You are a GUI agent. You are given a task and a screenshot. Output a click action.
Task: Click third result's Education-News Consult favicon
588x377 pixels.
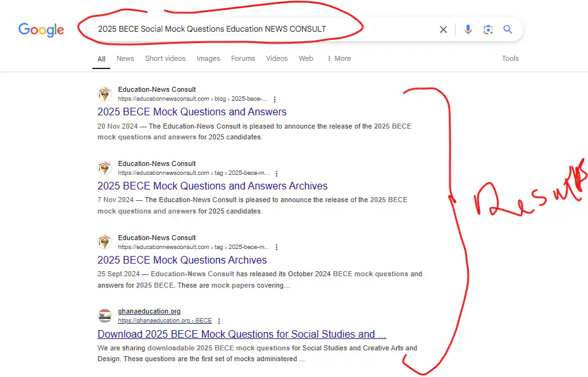pyautogui.click(x=105, y=243)
